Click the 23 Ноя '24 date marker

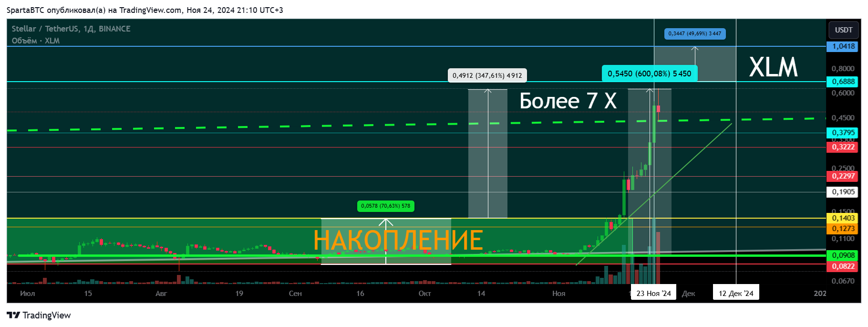(653, 293)
